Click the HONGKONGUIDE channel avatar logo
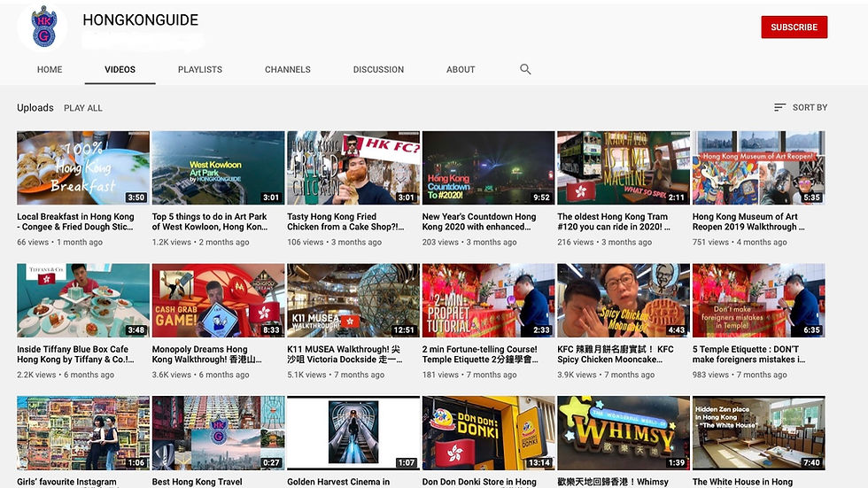 click(x=43, y=27)
